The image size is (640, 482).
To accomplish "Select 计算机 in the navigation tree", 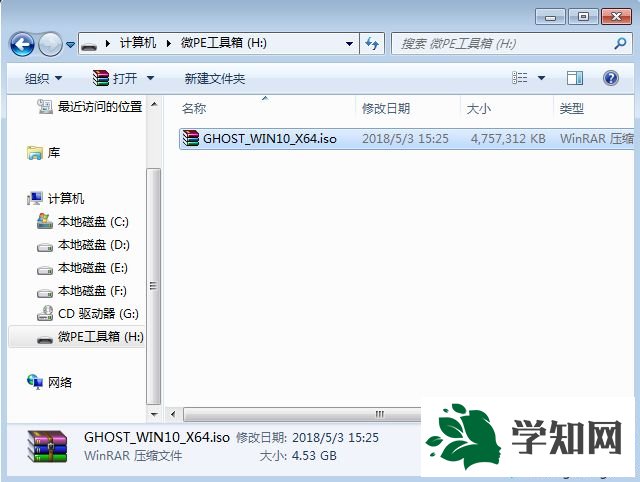I will 66,198.
